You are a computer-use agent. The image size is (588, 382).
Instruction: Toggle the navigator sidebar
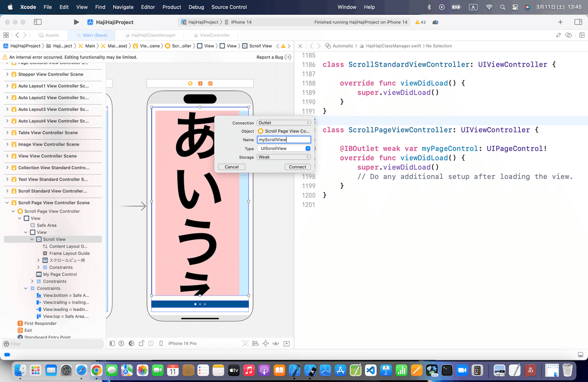pos(38,22)
